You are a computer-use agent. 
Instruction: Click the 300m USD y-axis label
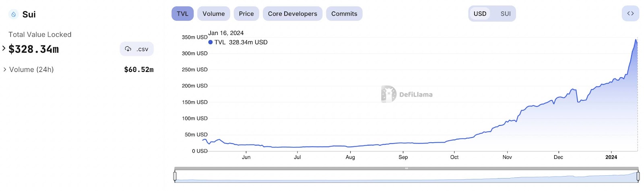pyautogui.click(x=195, y=53)
